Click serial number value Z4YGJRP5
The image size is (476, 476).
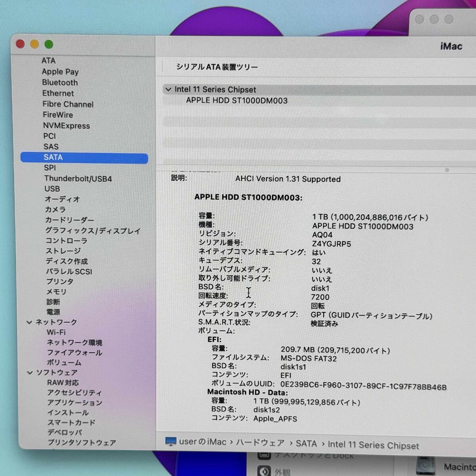click(x=331, y=244)
